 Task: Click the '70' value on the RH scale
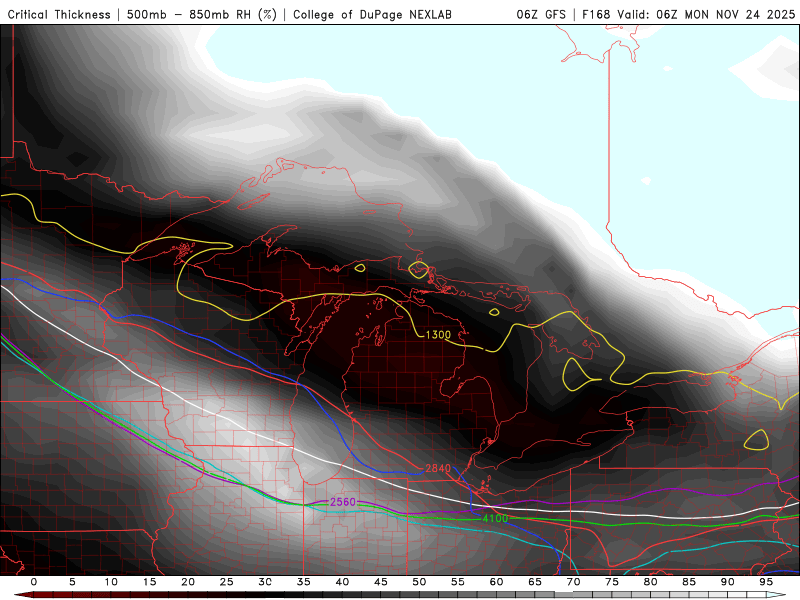point(573,582)
